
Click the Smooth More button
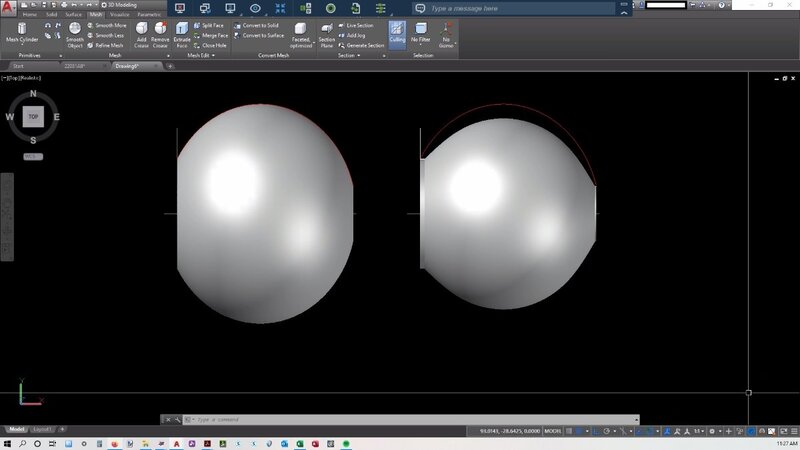pyautogui.click(x=106, y=25)
